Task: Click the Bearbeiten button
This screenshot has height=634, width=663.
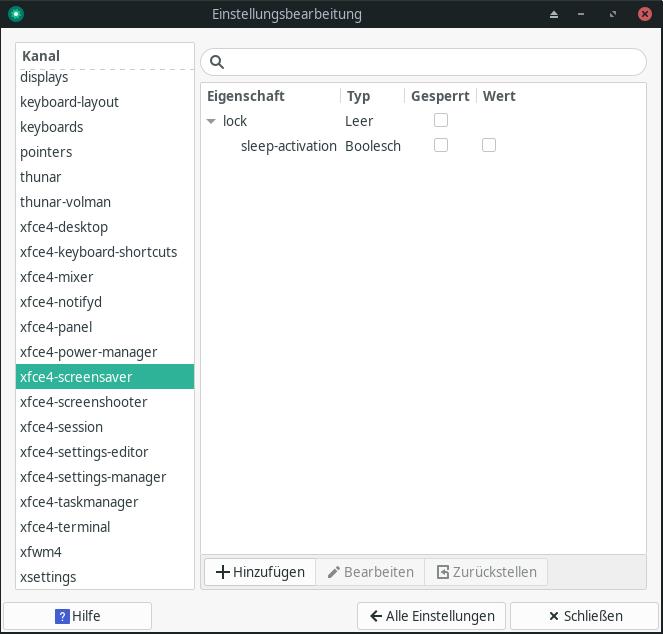Action: [x=370, y=572]
